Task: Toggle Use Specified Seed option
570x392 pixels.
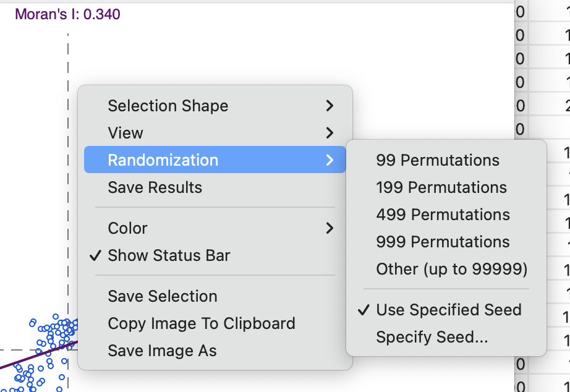Action: 446,310
